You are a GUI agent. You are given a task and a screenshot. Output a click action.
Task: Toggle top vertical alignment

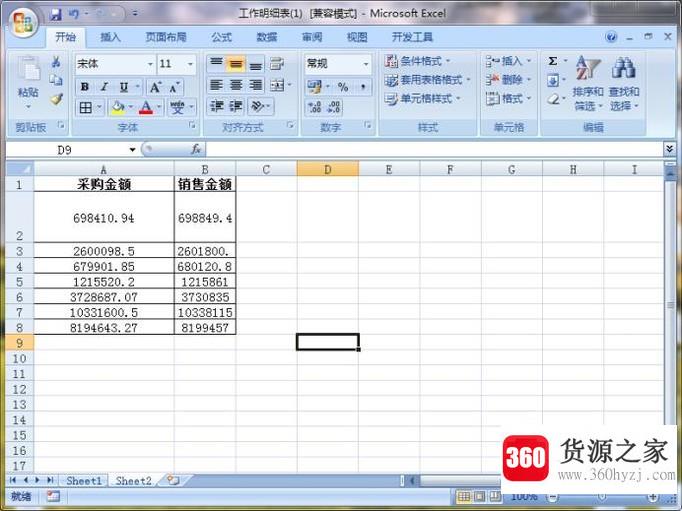pos(217,63)
